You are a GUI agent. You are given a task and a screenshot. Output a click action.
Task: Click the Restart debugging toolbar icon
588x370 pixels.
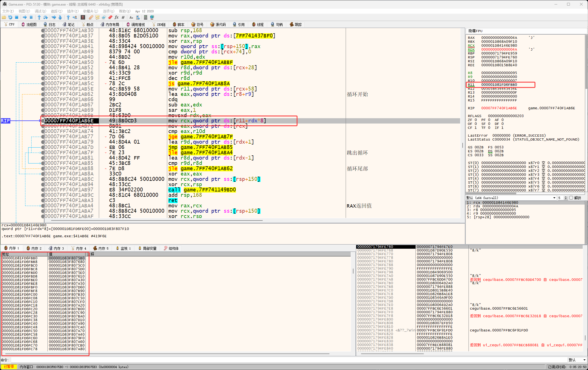pos(10,17)
